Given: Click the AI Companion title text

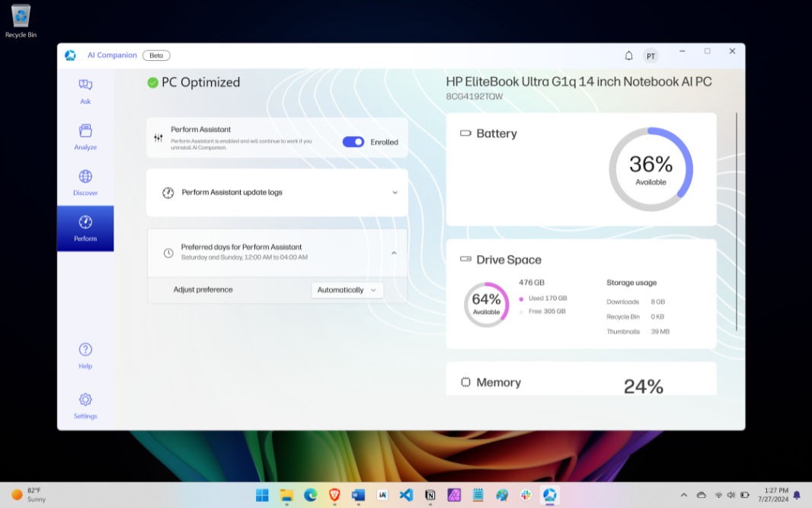Looking at the screenshot, I should [x=112, y=56].
